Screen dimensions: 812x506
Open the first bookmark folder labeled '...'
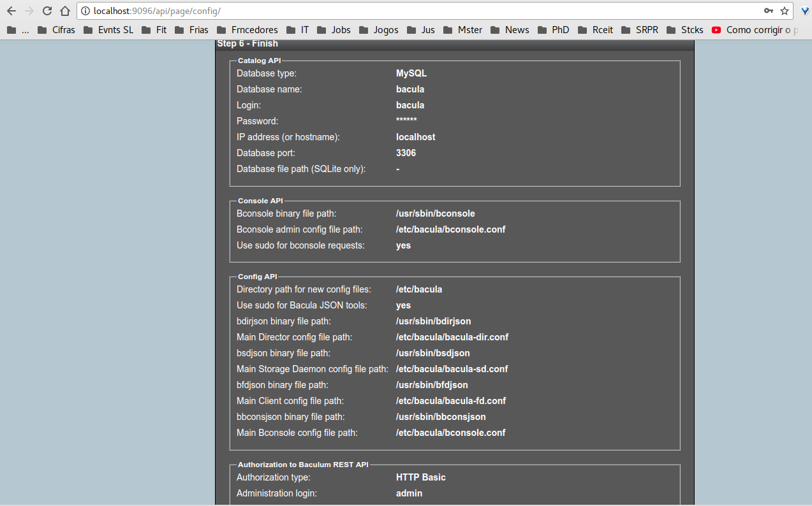tap(18, 30)
